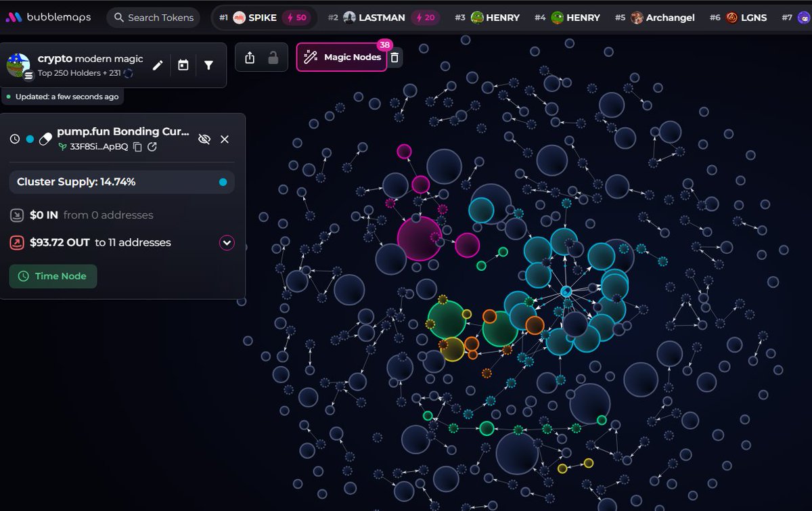Select trending token #1 SPIKE
Viewport: 812px width, 511px height.
[x=264, y=18]
